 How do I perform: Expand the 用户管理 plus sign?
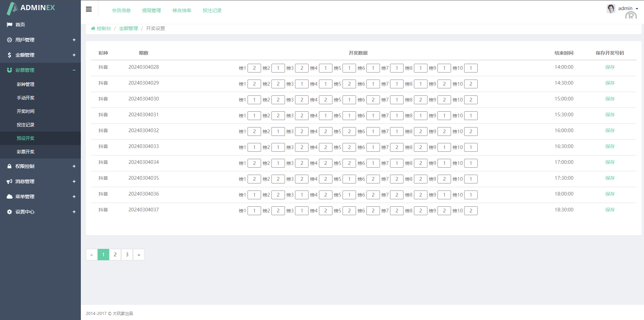coord(74,40)
